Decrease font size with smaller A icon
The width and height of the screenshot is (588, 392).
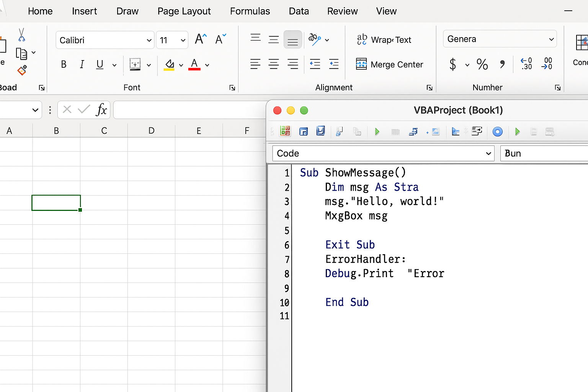coord(220,39)
